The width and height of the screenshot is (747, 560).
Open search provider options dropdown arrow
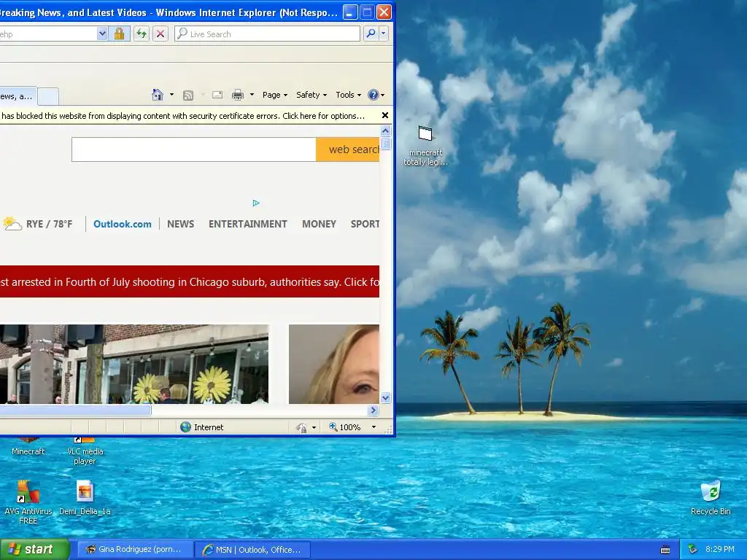coord(383,34)
